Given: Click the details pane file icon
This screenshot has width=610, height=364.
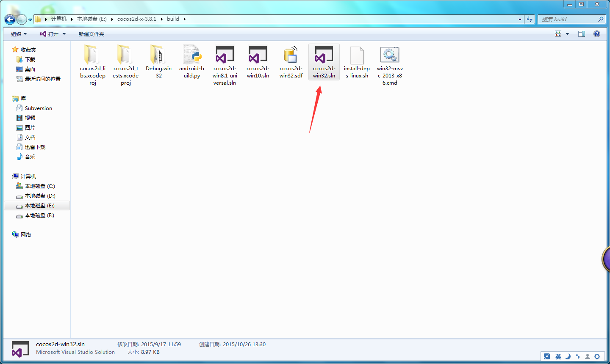Looking at the screenshot, I should [x=20, y=349].
